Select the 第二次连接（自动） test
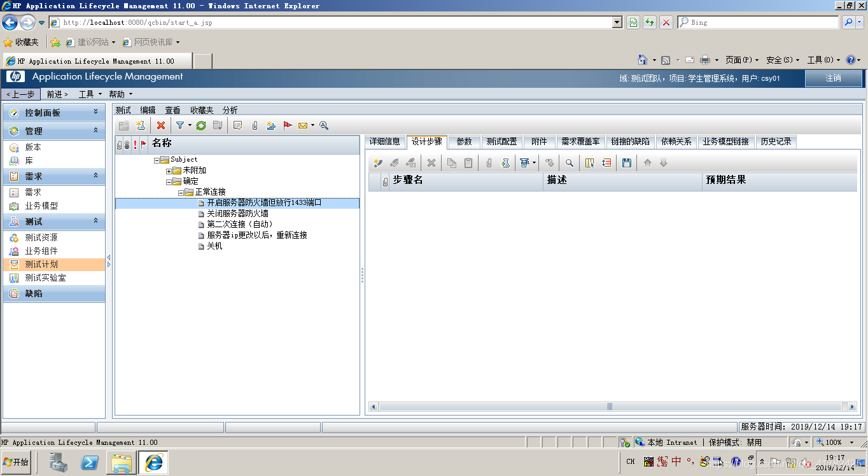The height and width of the screenshot is (476, 868). [x=240, y=225]
